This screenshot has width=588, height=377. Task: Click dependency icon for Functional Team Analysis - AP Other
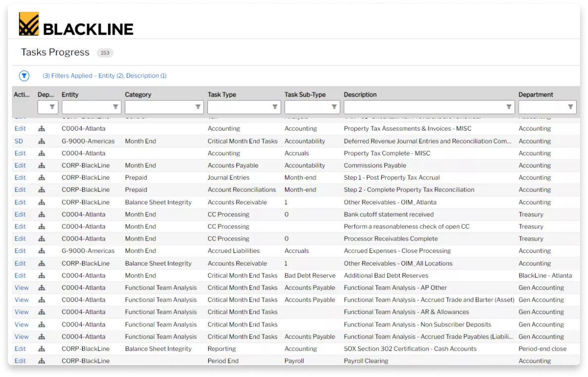[x=42, y=287]
